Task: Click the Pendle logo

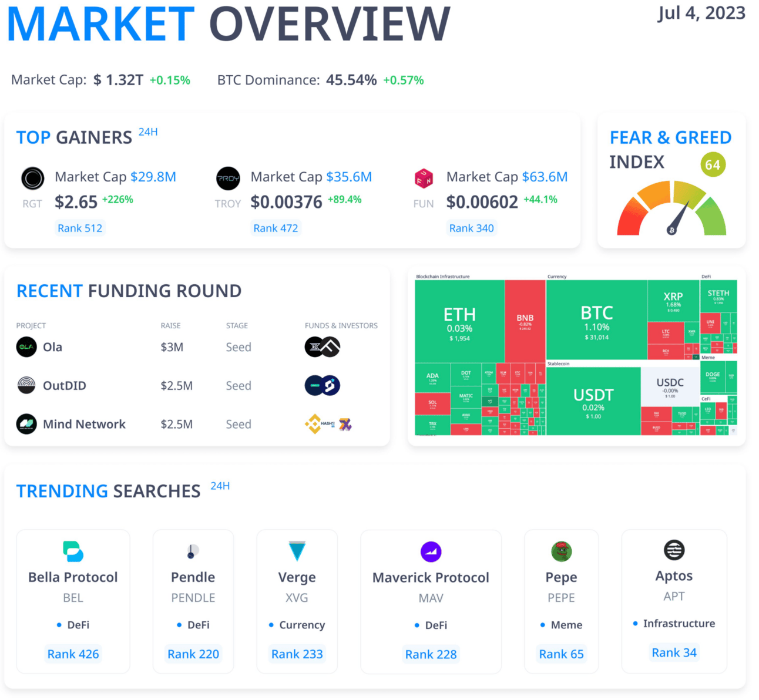Action: [193, 551]
